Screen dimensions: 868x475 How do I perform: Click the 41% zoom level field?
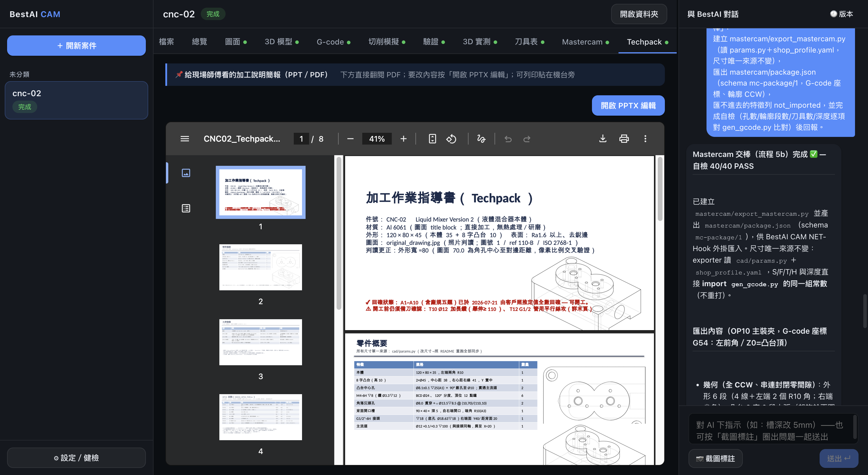(x=377, y=139)
